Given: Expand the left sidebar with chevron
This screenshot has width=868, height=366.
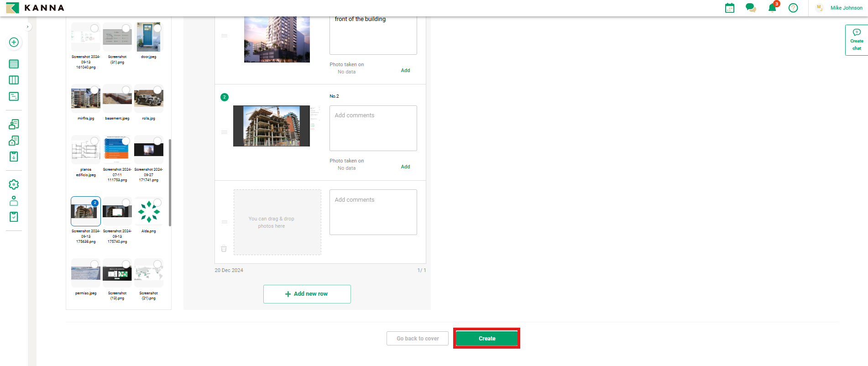Looking at the screenshot, I should [x=28, y=27].
